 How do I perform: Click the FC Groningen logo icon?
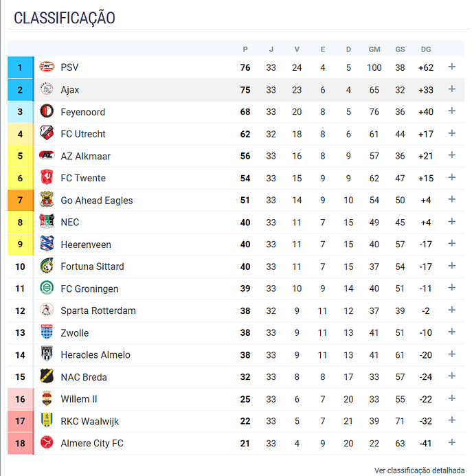47,288
